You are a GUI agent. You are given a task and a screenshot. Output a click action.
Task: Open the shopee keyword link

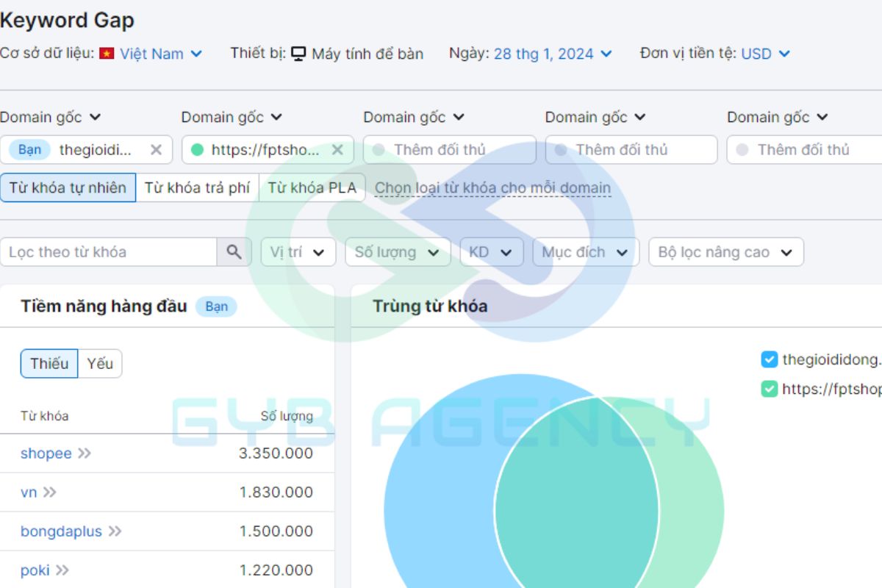(x=46, y=453)
